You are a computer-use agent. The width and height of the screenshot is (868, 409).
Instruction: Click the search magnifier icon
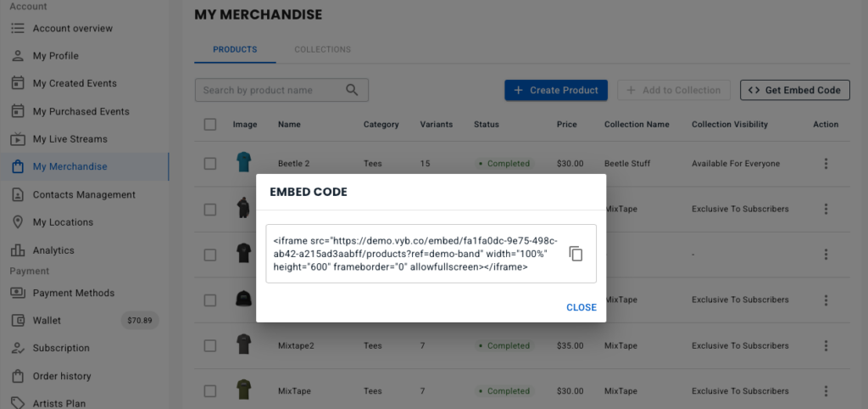(352, 90)
